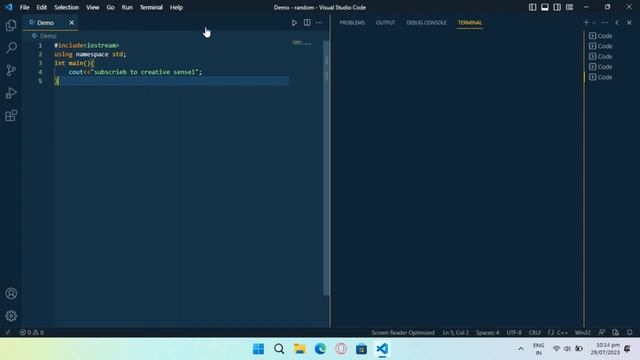
Task: Change end of line sequence CRLF
Action: coord(535,332)
